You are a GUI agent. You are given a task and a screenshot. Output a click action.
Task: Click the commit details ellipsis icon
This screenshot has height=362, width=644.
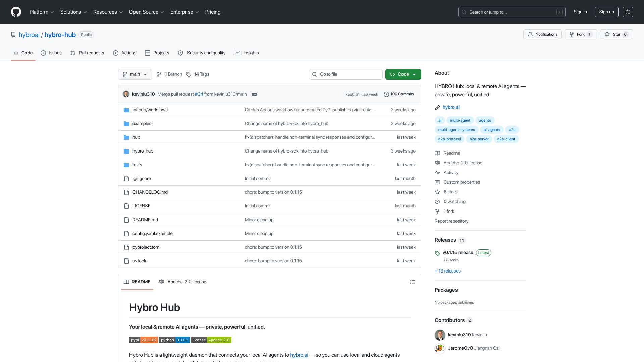[254, 94]
